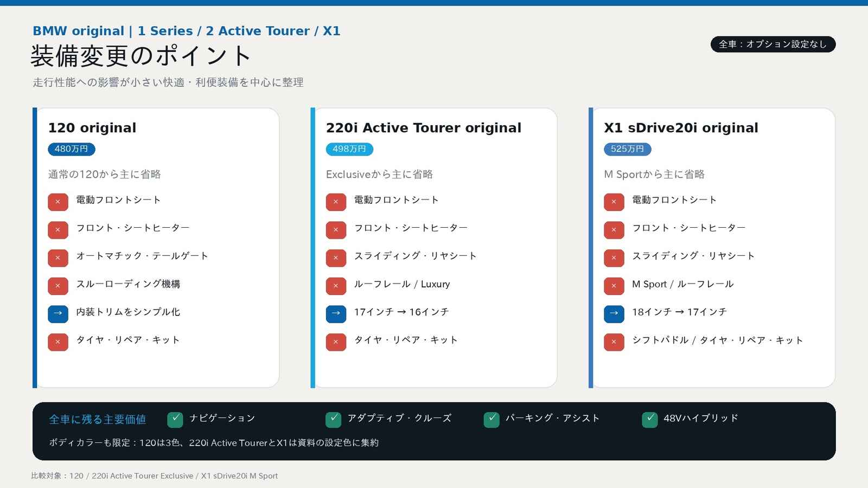Click the 480万円 price badge
This screenshot has width=868, height=488.
point(71,149)
